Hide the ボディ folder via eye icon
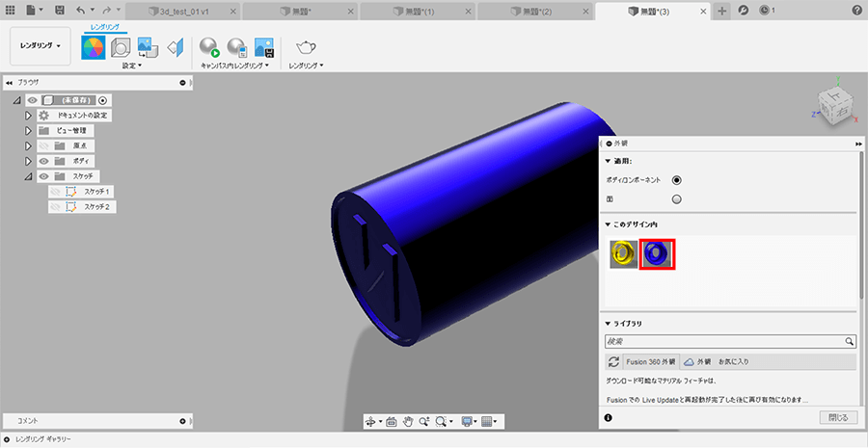This screenshot has width=868, height=448. pyautogui.click(x=43, y=161)
